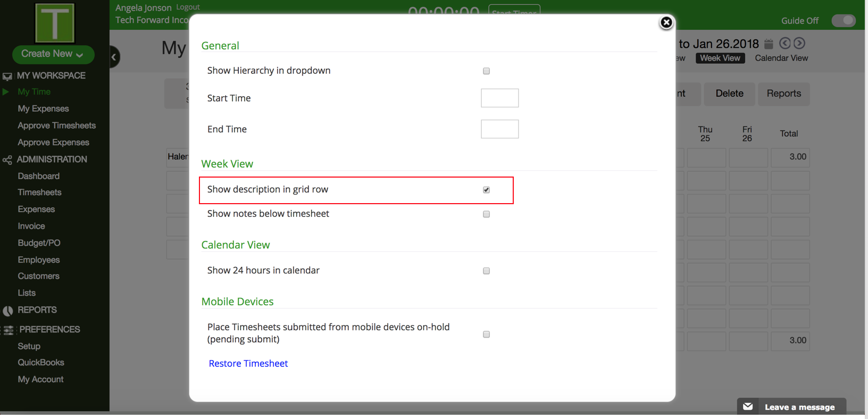Viewport: 868px width, 419px height.
Task: Click the Timesheets app logo
Action: coord(54,23)
